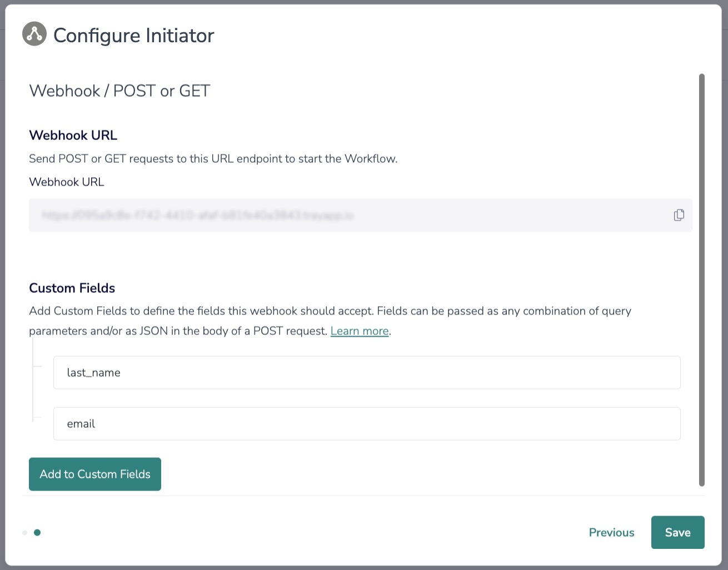Screen dimensions: 728x570
Task: Go to the first step indicator dot
Action: pyautogui.click(x=24, y=533)
